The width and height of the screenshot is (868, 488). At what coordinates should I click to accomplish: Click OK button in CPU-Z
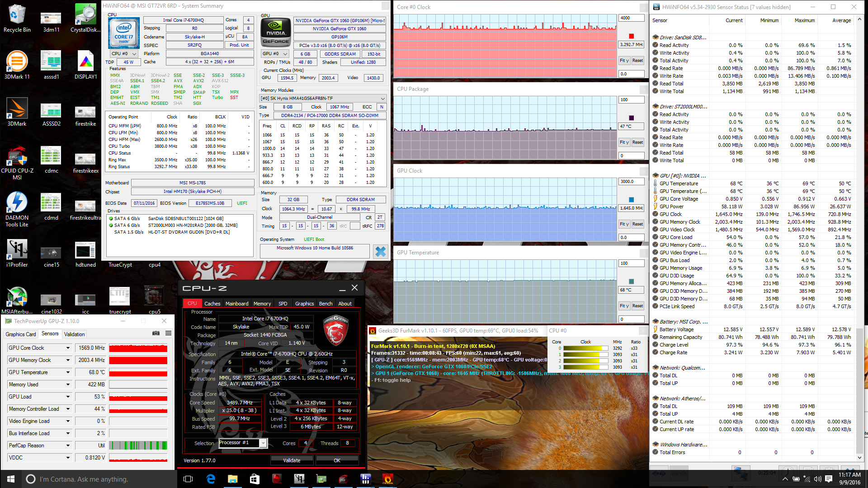click(x=337, y=460)
